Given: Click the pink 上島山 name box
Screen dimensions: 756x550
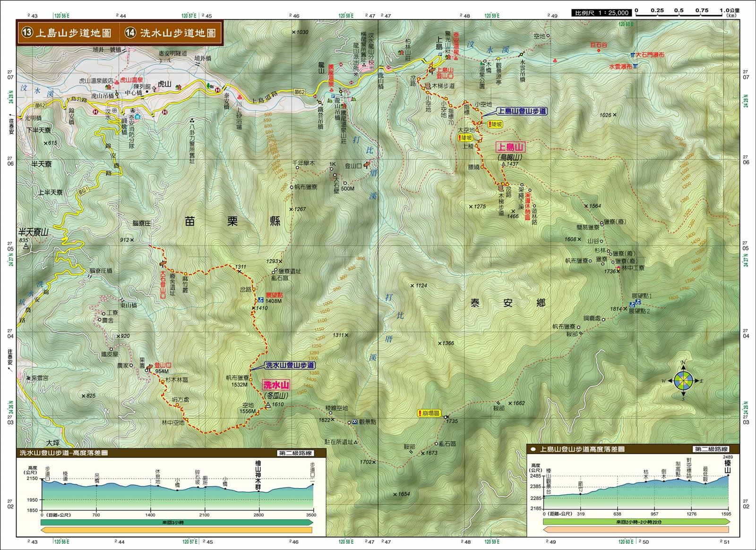Looking at the screenshot, I should coord(510,148).
